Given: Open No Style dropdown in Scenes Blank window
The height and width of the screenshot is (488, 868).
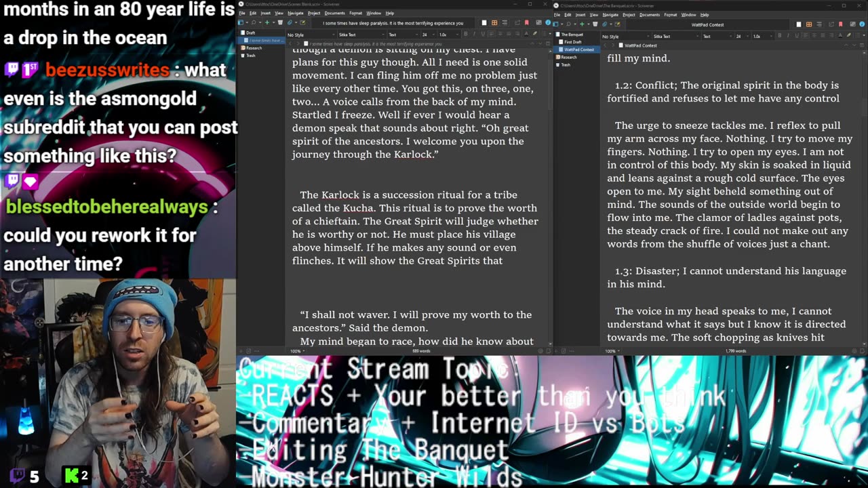Looking at the screenshot, I should (311, 35).
